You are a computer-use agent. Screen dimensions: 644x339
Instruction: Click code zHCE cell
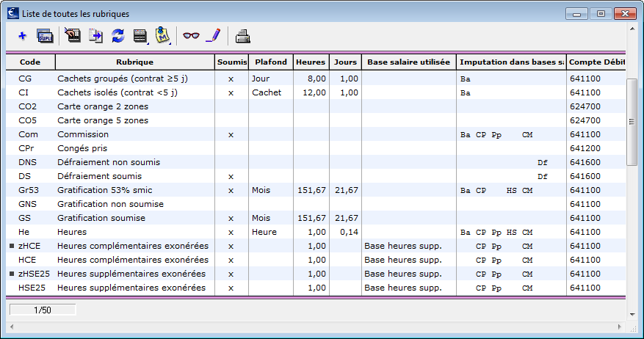click(x=29, y=246)
